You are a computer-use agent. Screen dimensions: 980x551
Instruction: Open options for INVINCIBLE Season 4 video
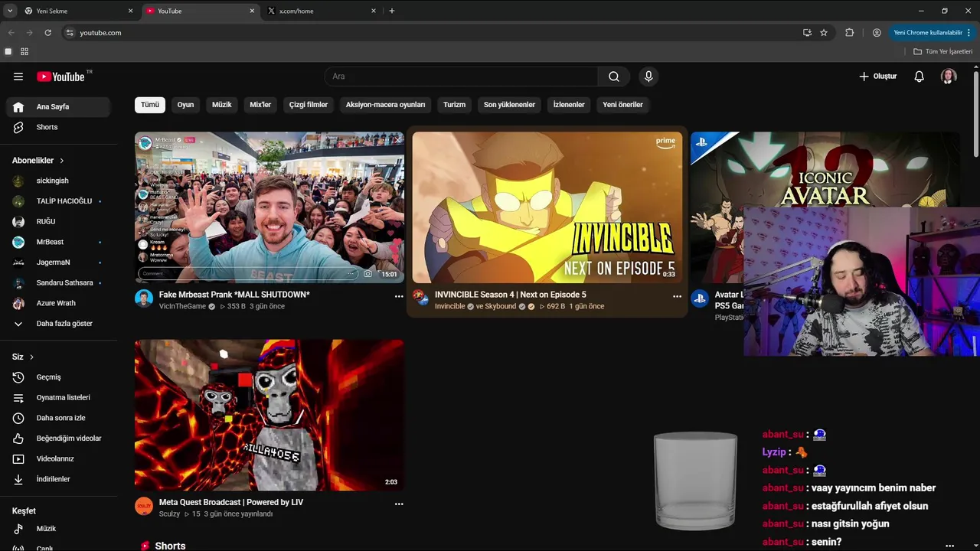click(677, 296)
